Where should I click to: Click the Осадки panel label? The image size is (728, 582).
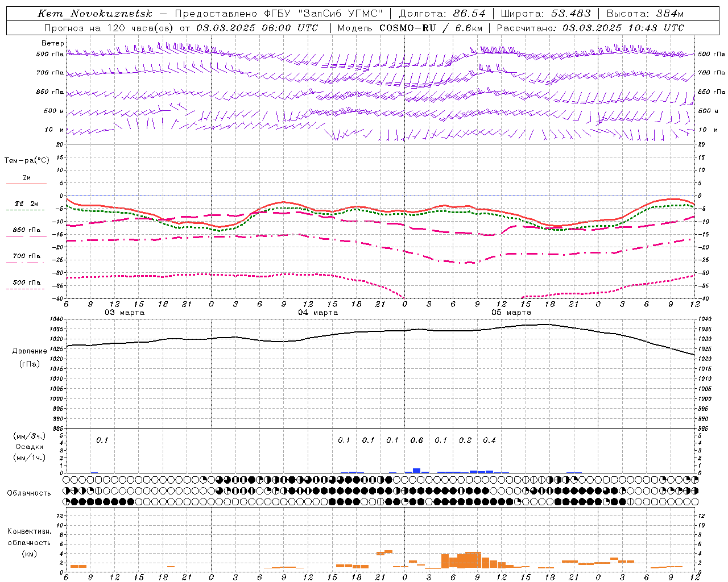click(30, 447)
